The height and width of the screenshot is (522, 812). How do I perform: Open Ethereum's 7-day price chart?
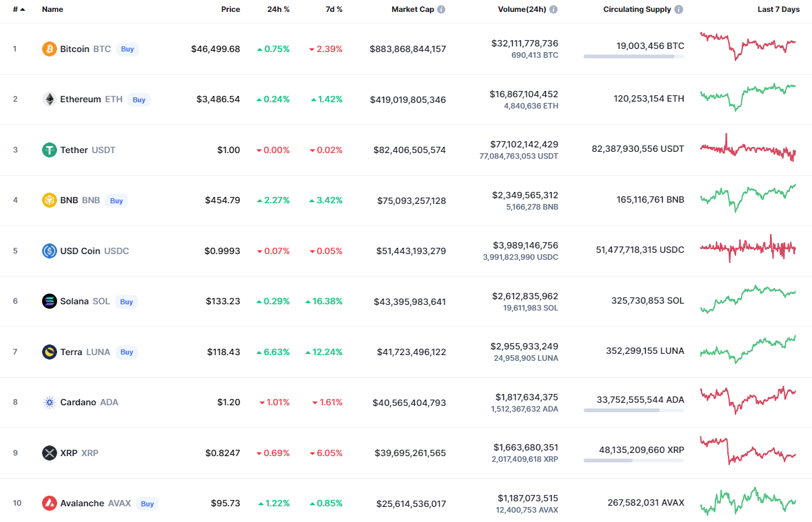point(748,97)
